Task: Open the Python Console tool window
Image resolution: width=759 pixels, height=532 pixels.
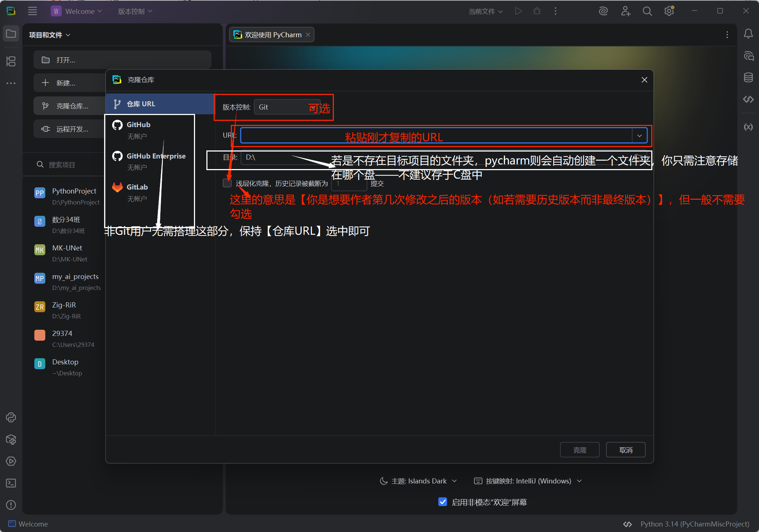Action: (11, 417)
